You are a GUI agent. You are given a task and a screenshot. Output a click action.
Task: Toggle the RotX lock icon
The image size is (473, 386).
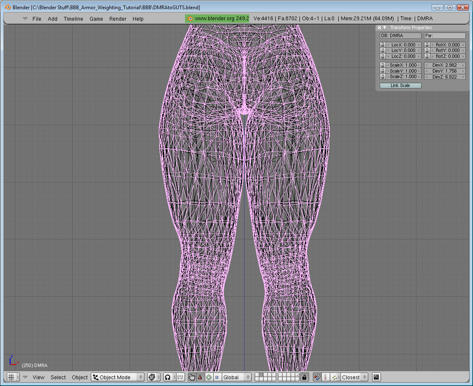427,45
